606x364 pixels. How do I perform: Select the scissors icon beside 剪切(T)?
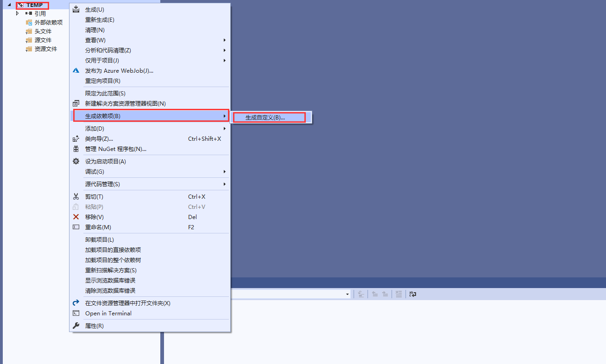coord(76,196)
